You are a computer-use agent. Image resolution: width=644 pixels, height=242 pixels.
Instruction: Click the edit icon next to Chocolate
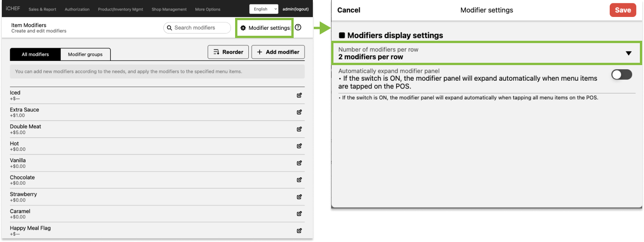click(x=299, y=180)
